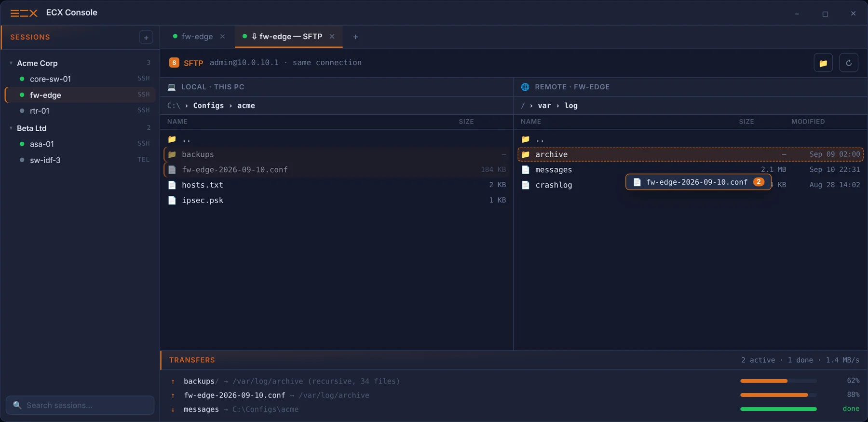Viewport: 868px width, 422px height.
Task: Sort local files by SIZE column
Action: 466,122
